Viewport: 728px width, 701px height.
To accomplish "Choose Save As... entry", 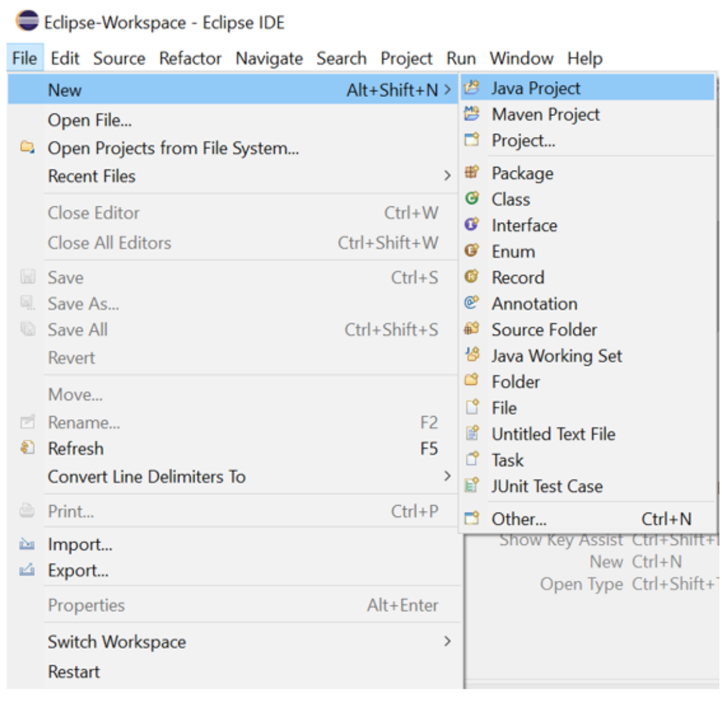I will tap(232, 303).
